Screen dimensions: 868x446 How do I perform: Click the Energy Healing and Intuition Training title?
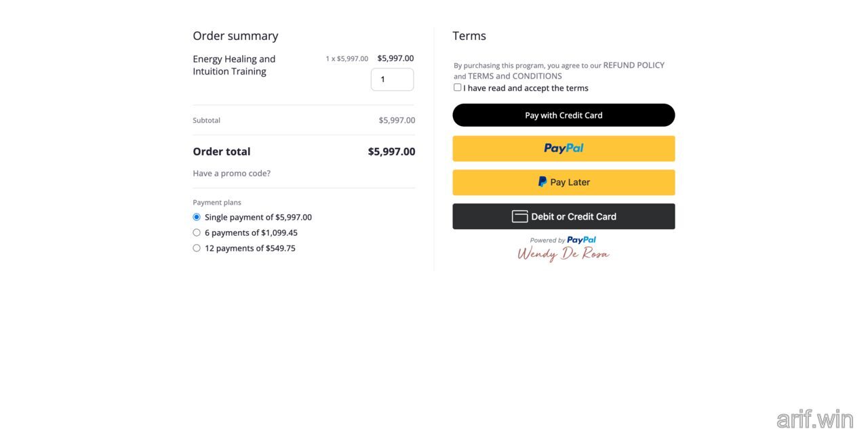click(x=234, y=65)
